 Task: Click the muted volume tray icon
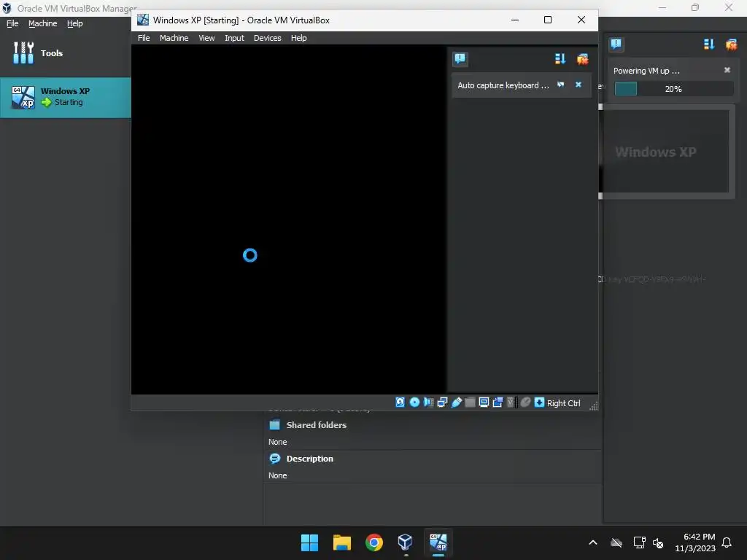[x=658, y=542]
